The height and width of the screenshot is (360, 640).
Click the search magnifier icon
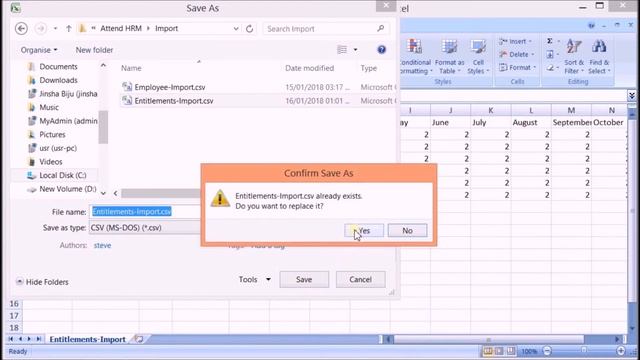pos(380,28)
